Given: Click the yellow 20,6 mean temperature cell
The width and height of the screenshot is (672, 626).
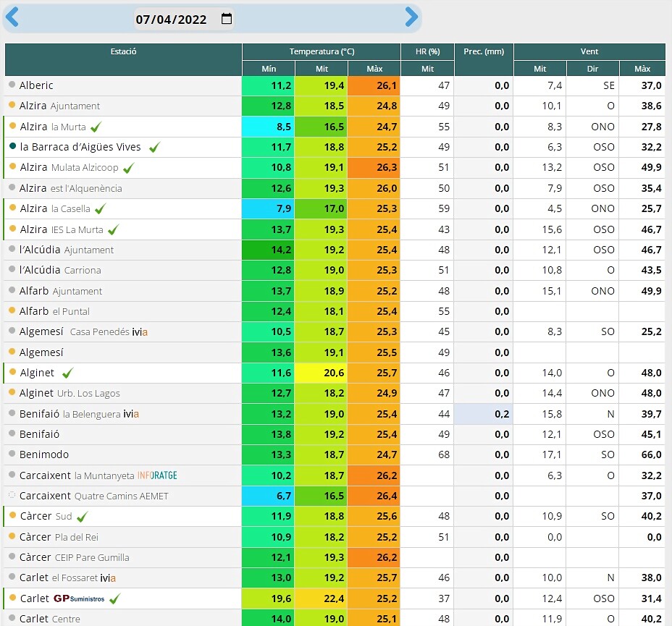Looking at the screenshot, I should 321,373.
